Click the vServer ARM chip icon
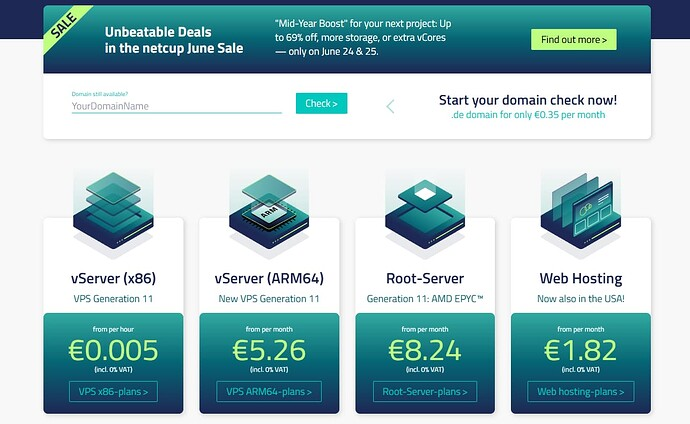This screenshot has width=690, height=424. 269,212
